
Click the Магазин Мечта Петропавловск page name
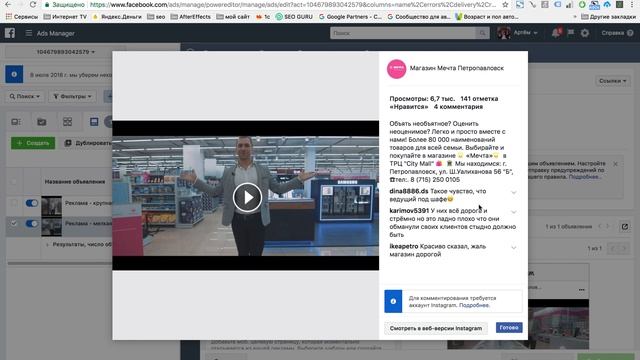click(457, 68)
